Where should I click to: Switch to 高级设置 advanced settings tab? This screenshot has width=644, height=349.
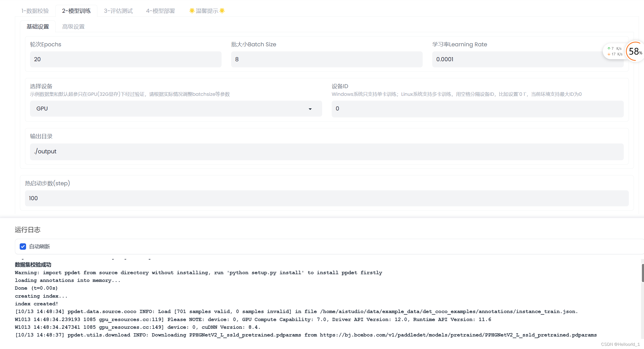coord(73,27)
